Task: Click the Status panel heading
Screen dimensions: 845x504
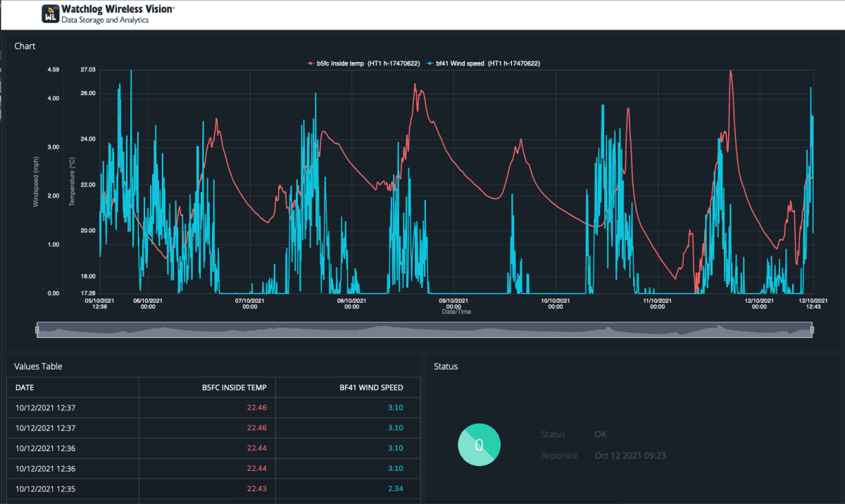Action: point(446,366)
